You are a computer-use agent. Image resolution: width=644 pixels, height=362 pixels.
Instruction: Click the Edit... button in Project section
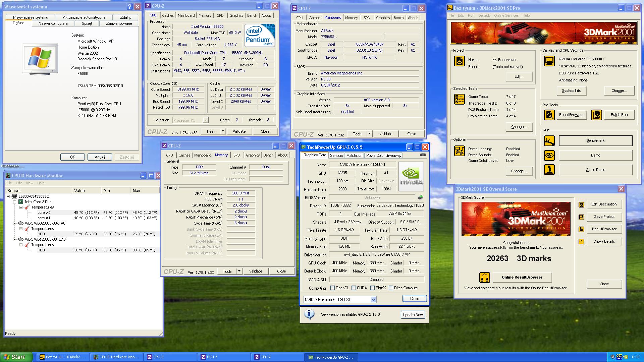[x=519, y=76]
